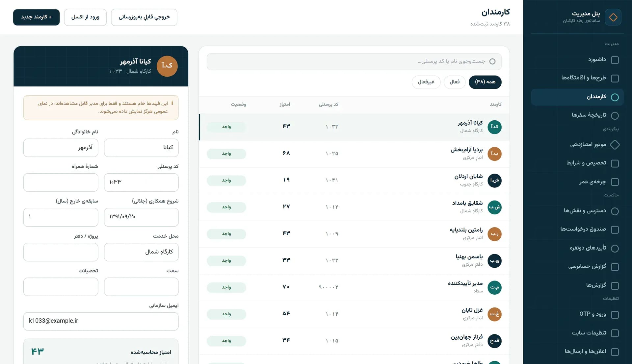Click the پنل مدیریت logo icon
Viewport: 632px width, 364px height.
tap(613, 17)
